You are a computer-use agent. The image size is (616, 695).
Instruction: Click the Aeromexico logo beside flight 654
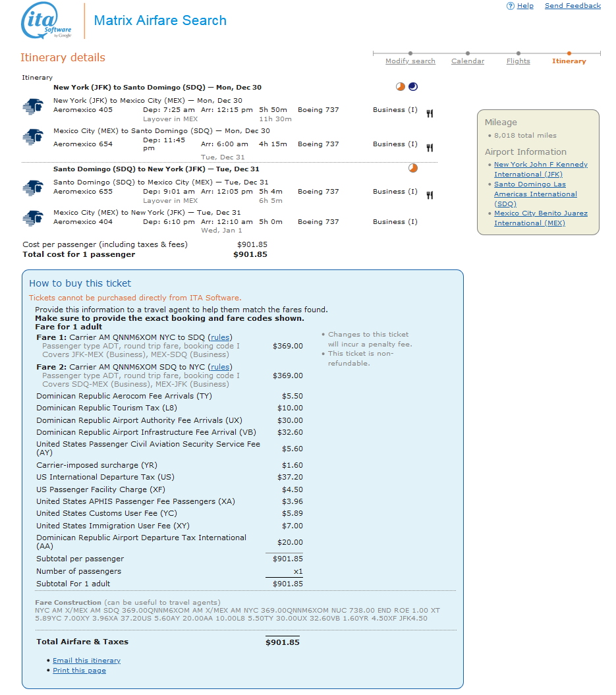point(33,137)
